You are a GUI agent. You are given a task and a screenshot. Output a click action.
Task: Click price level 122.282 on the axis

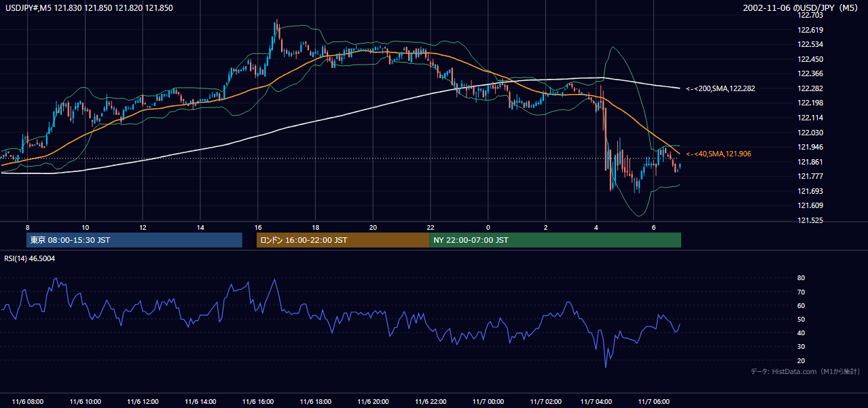pos(811,88)
